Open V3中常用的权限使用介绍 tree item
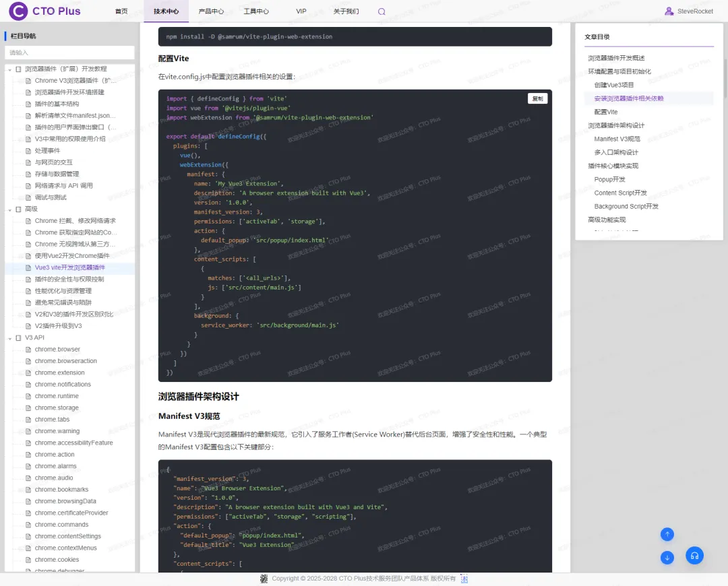 (70, 139)
